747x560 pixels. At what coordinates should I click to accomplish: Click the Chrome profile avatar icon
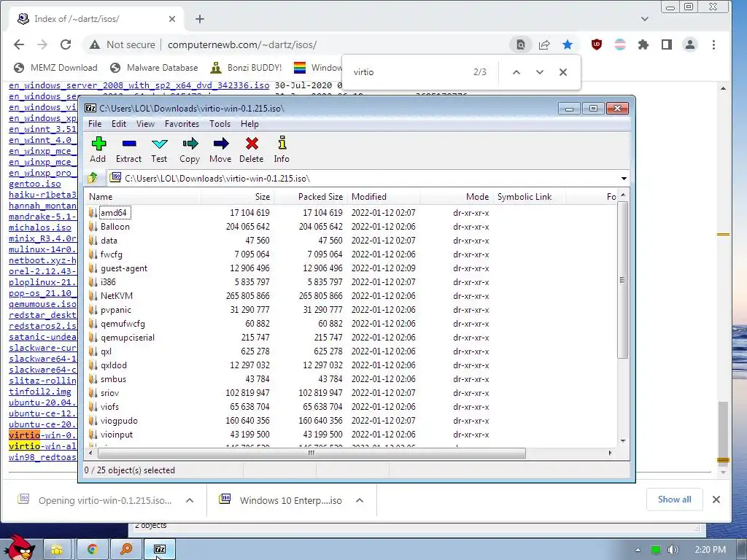tap(690, 44)
